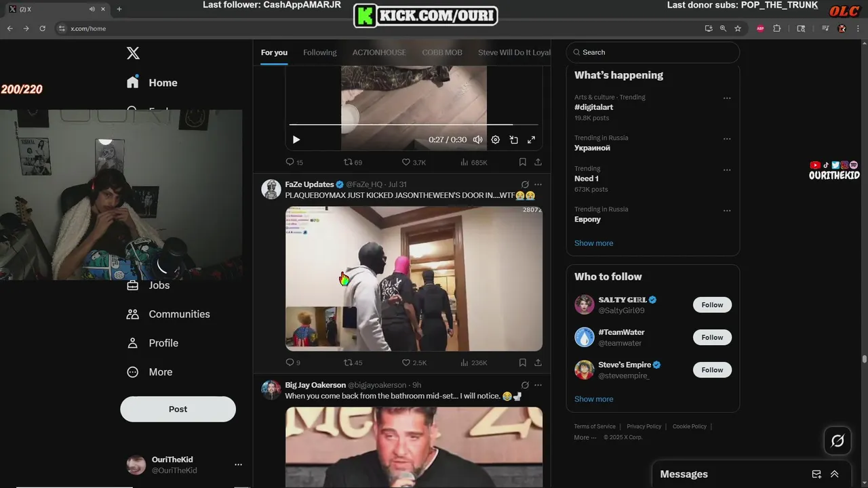Viewport: 868px width, 488px height.
Task: Click the X logo in sidebar
Action: tap(133, 53)
